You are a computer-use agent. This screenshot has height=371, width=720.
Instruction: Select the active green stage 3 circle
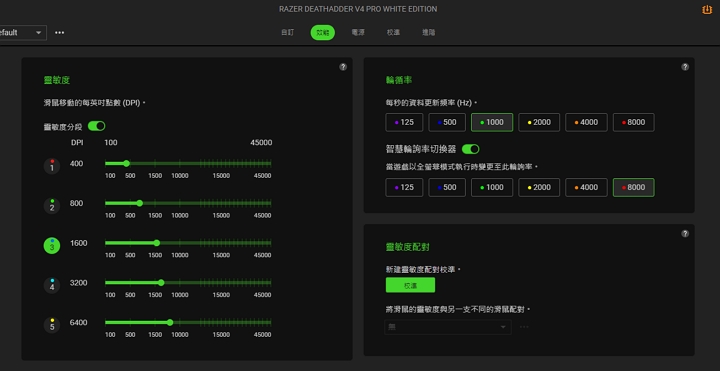pyautogui.click(x=52, y=246)
